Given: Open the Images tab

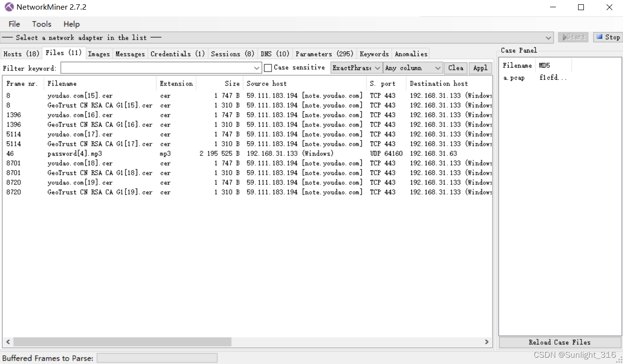Looking at the screenshot, I should [x=99, y=54].
